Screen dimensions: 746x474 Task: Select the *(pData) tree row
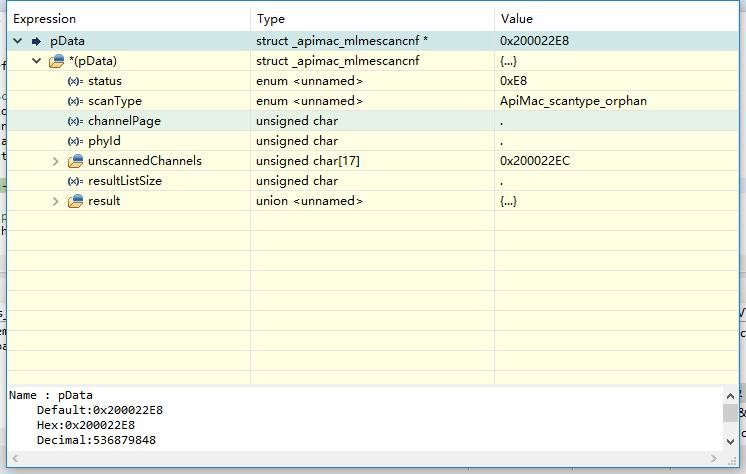373,61
